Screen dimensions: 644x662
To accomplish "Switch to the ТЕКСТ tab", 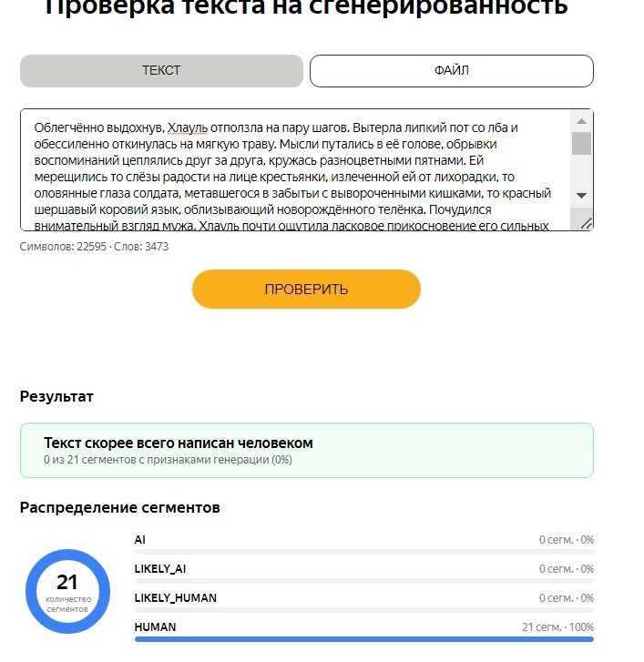I will point(161,70).
